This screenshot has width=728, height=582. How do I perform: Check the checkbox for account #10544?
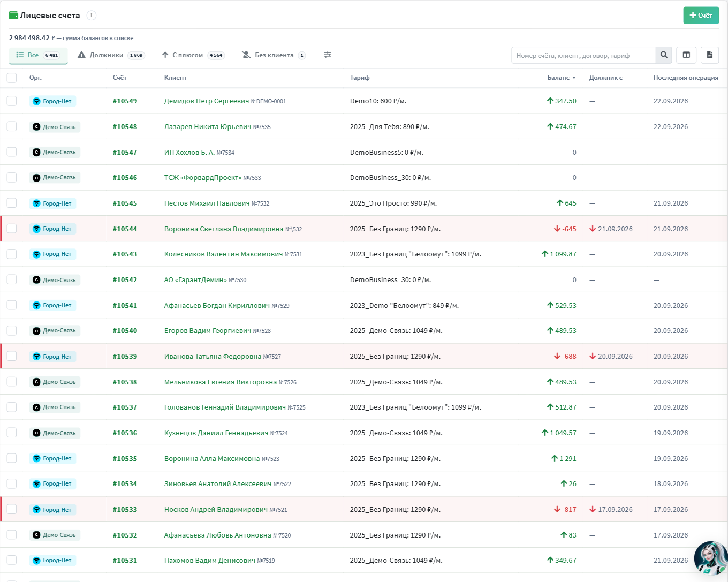(12, 229)
